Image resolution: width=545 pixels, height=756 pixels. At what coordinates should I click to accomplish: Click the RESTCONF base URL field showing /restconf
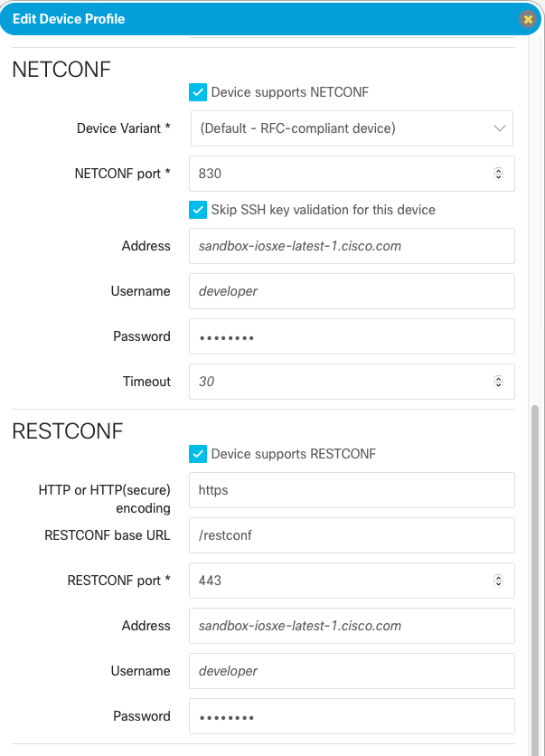pos(351,535)
